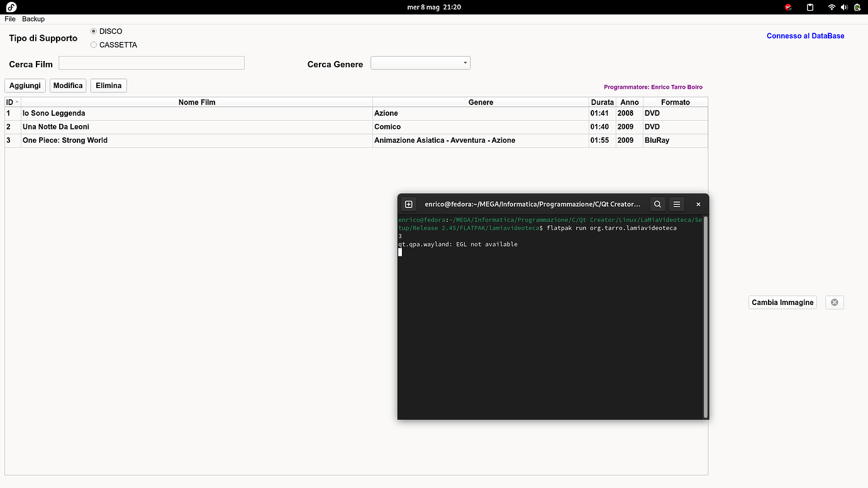Image resolution: width=868 pixels, height=488 pixels.
Task: Open the terminal hamburger menu
Action: click(676, 204)
